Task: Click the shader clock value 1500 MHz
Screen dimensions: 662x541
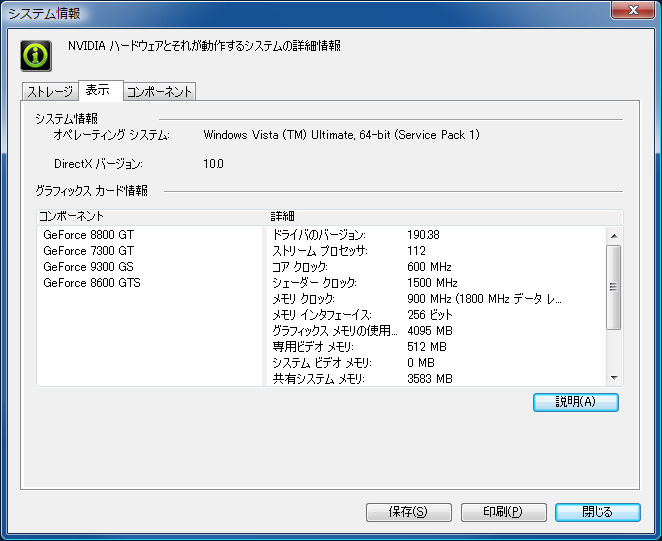Action: pos(432,283)
